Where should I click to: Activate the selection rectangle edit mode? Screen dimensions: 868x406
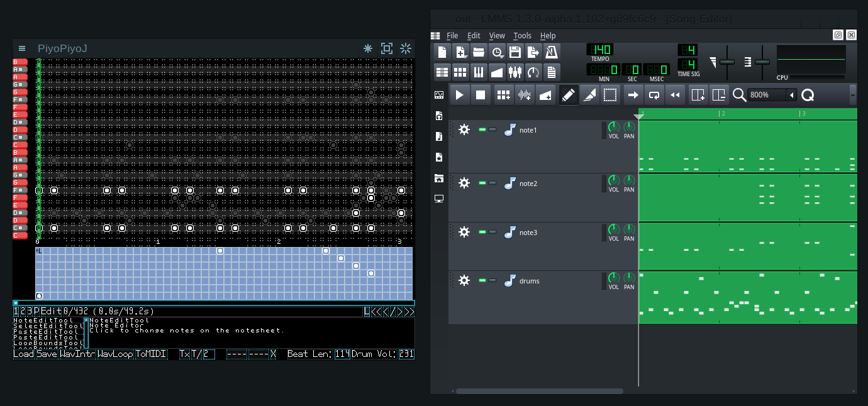point(609,95)
